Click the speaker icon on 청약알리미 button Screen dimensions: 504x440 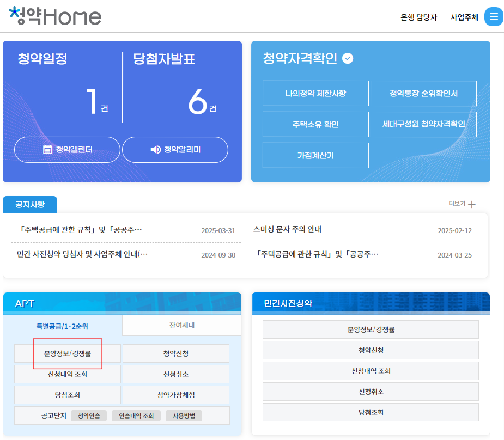pos(155,150)
